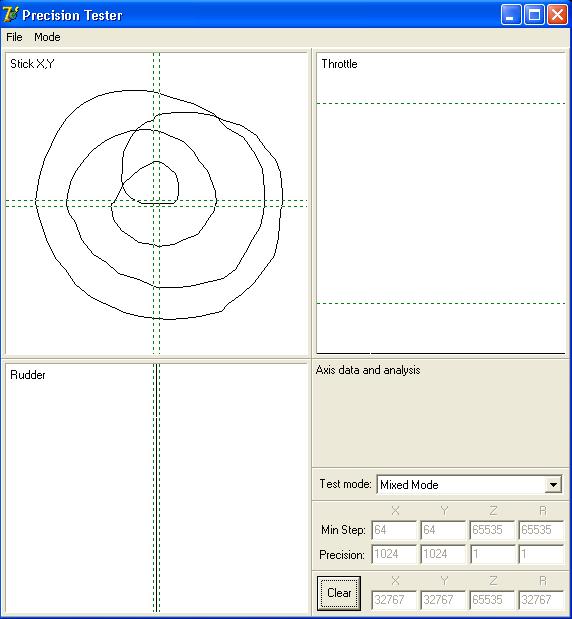Click the current Z axis value field 65535
The width and height of the screenshot is (572, 619).
tap(492, 600)
